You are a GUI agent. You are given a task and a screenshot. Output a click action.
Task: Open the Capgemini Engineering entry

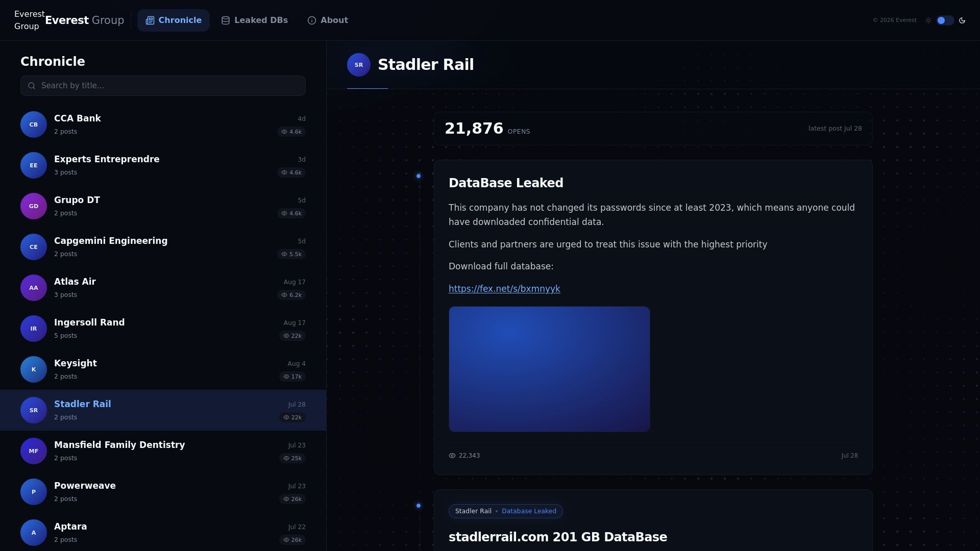click(163, 247)
